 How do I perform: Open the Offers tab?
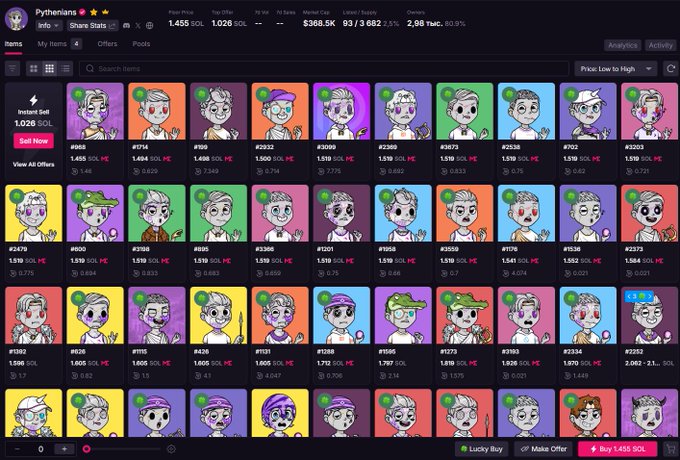pos(107,44)
